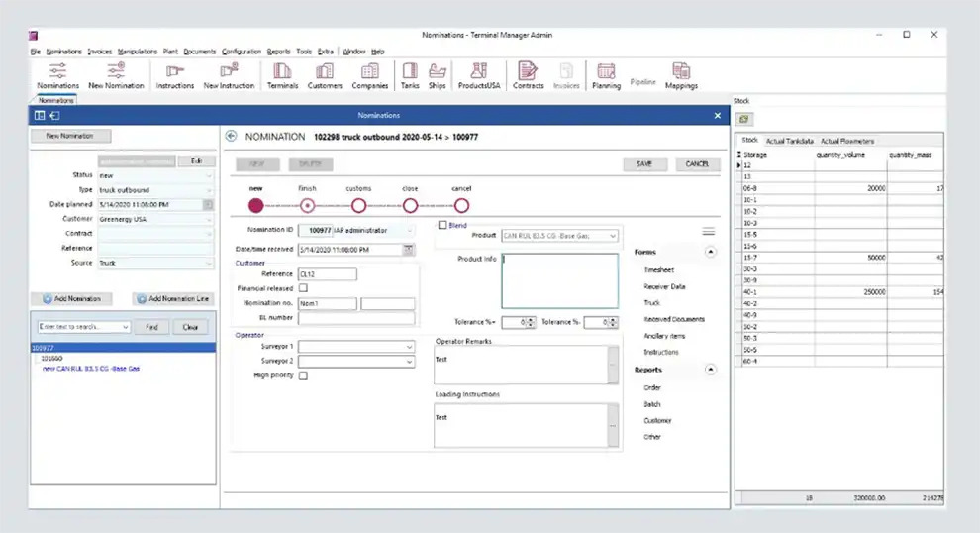Open the Contracts toolbar icon

tap(529, 75)
